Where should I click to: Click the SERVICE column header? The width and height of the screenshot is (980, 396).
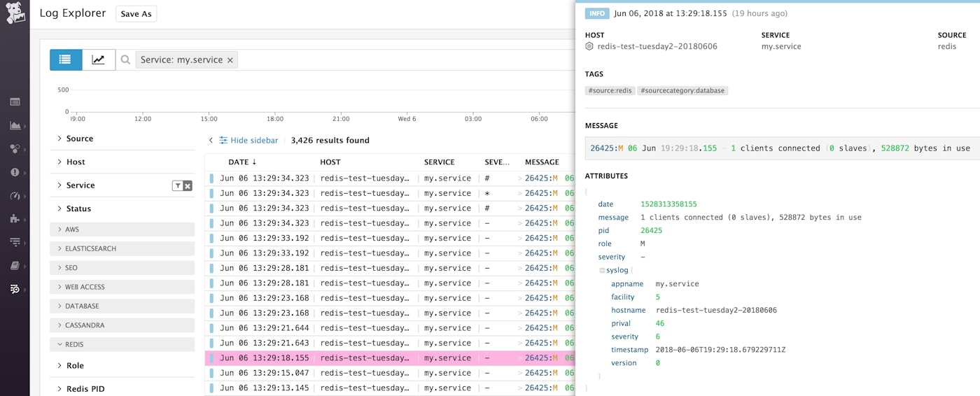pos(440,162)
